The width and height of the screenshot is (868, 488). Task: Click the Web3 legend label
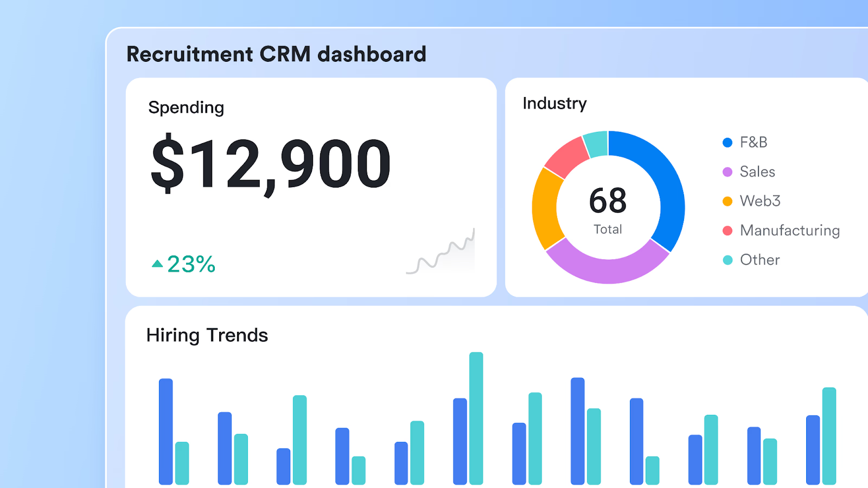click(x=760, y=201)
